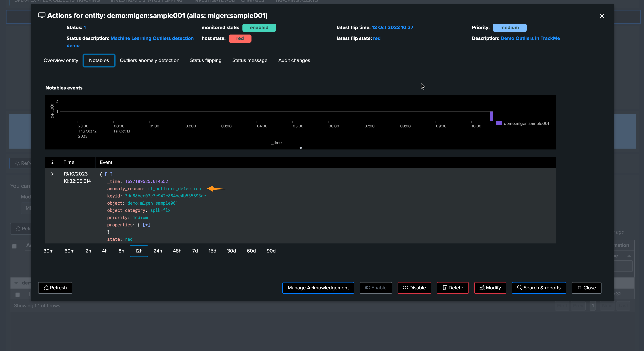Expand the notable event row chevron
Viewport: 644px width, 351px height.
coord(52,174)
